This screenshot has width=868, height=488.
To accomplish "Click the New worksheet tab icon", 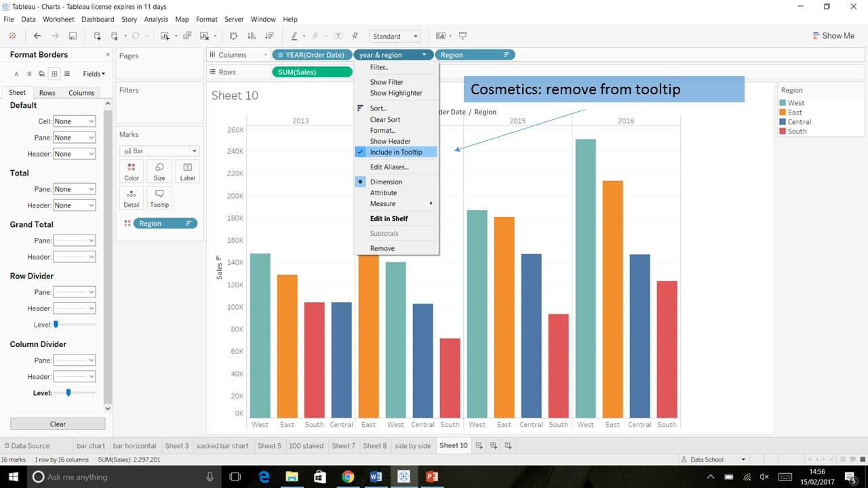I will pos(479,445).
